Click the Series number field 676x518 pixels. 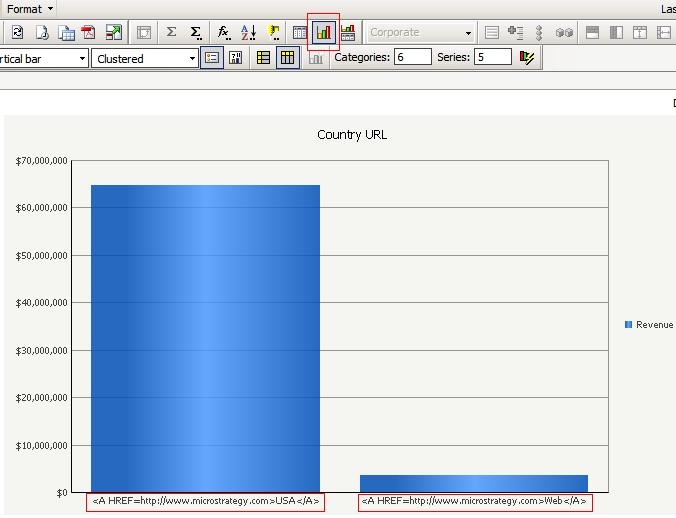coord(493,57)
